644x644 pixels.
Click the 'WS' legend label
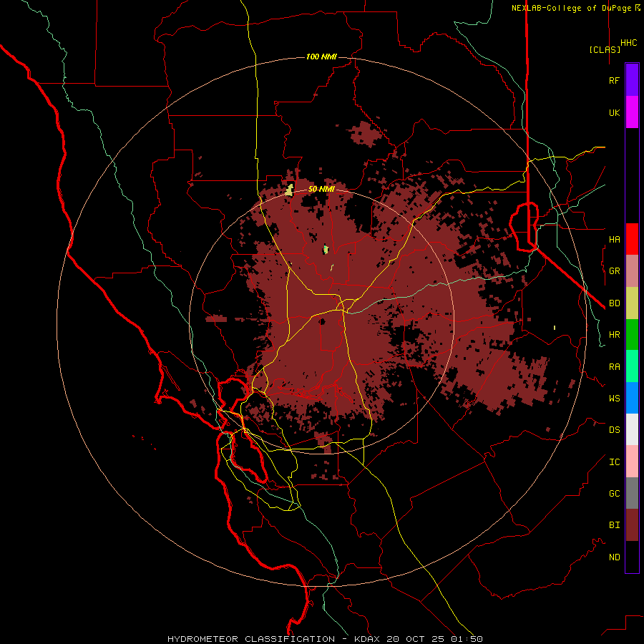tap(614, 398)
